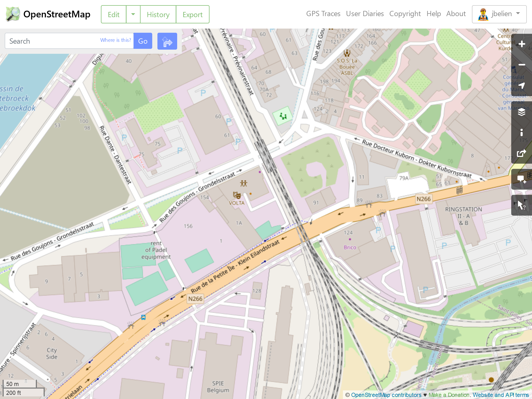Open the History tab
532x399 pixels.
click(x=158, y=15)
